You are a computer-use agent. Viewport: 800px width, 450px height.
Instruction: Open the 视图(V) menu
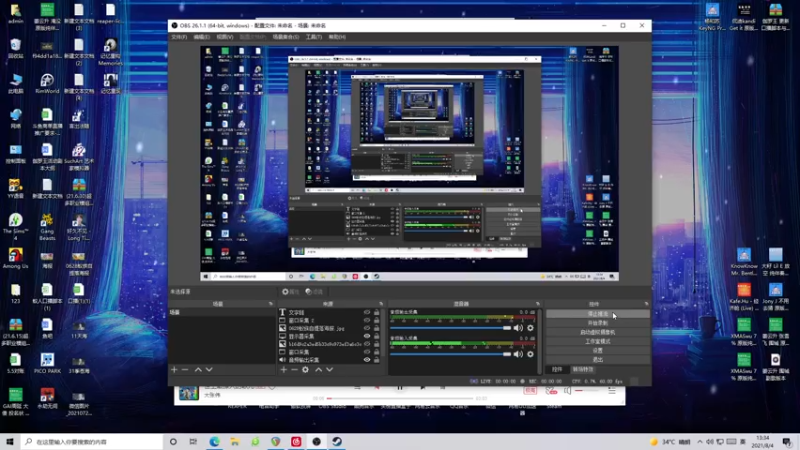click(x=224, y=37)
